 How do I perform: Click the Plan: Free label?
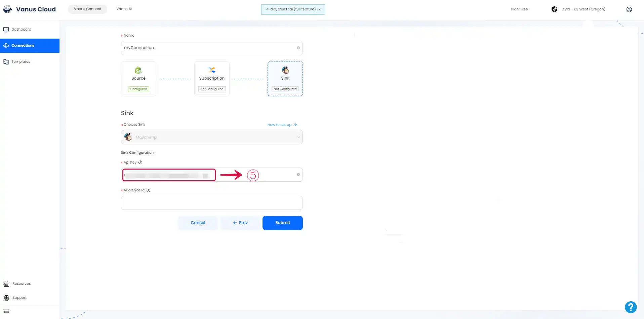519,9
